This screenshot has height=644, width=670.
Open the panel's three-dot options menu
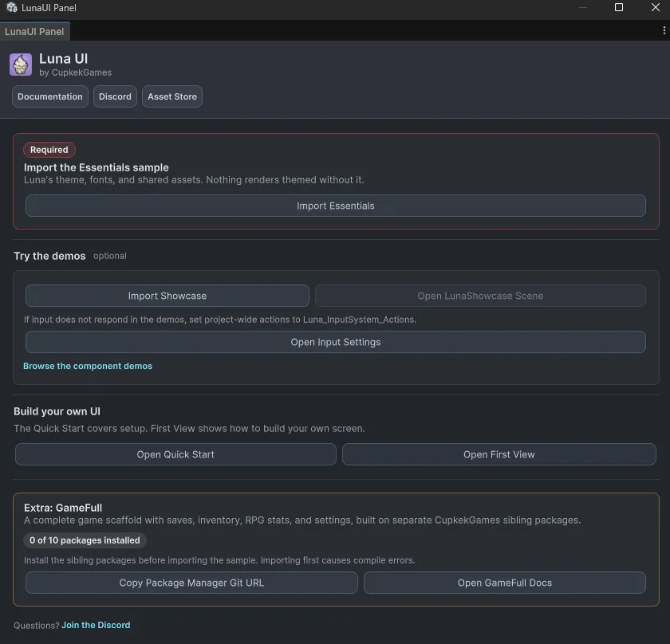(x=664, y=30)
